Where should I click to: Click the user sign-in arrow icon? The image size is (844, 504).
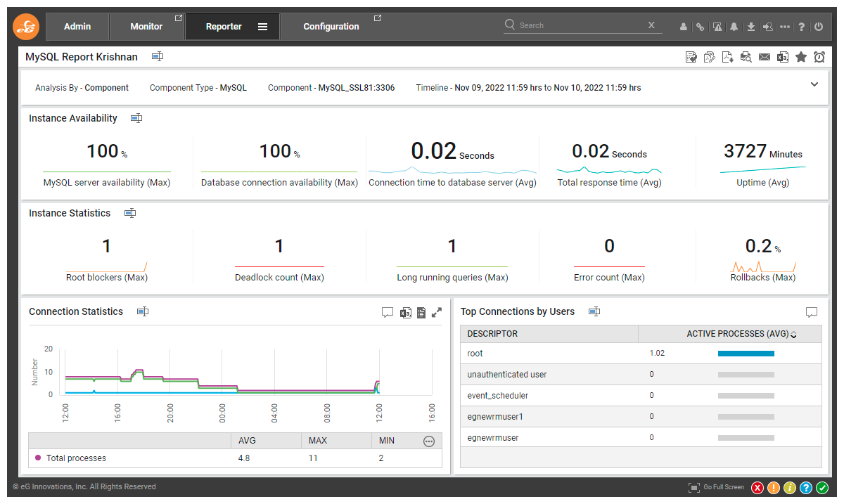tap(768, 27)
